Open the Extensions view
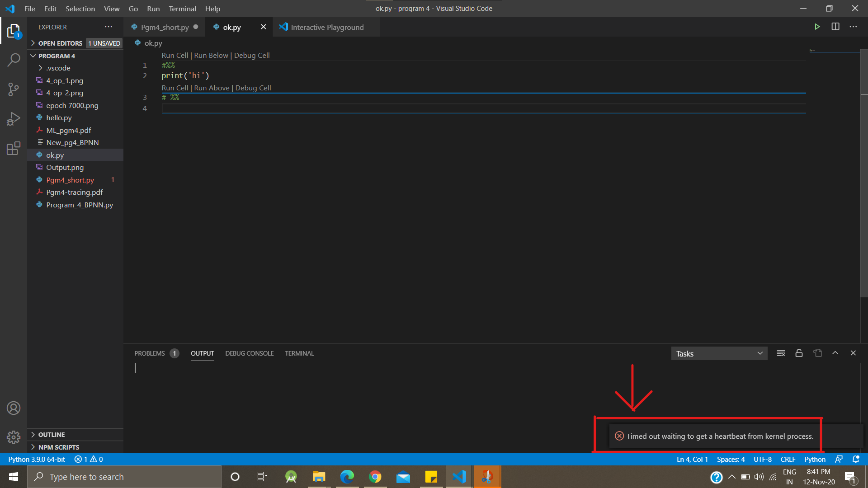The image size is (868, 488). (x=14, y=148)
